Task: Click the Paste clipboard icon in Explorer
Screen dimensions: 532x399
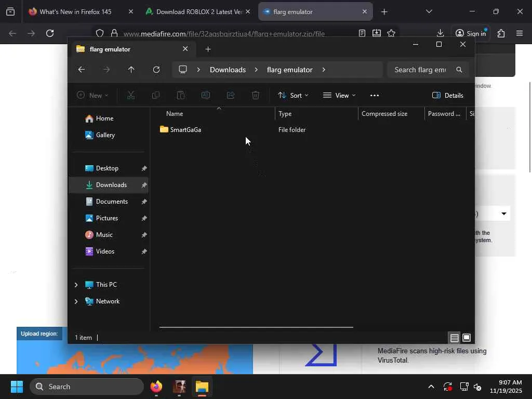Action: [x=181, y=96]
